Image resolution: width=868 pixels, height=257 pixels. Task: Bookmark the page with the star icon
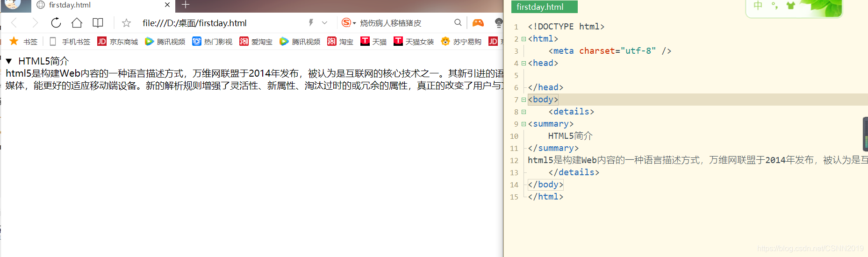126,23
